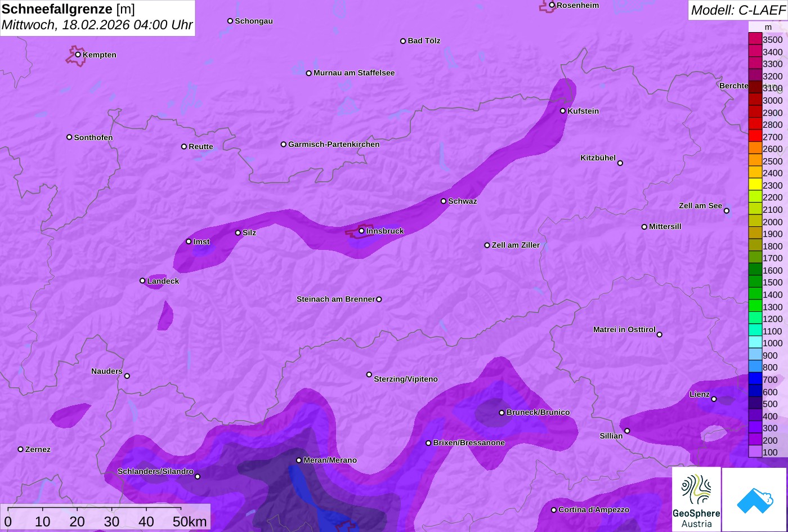Click the legend unit 'm' header
Screen dimensions: 788x532
click(768, 27)
